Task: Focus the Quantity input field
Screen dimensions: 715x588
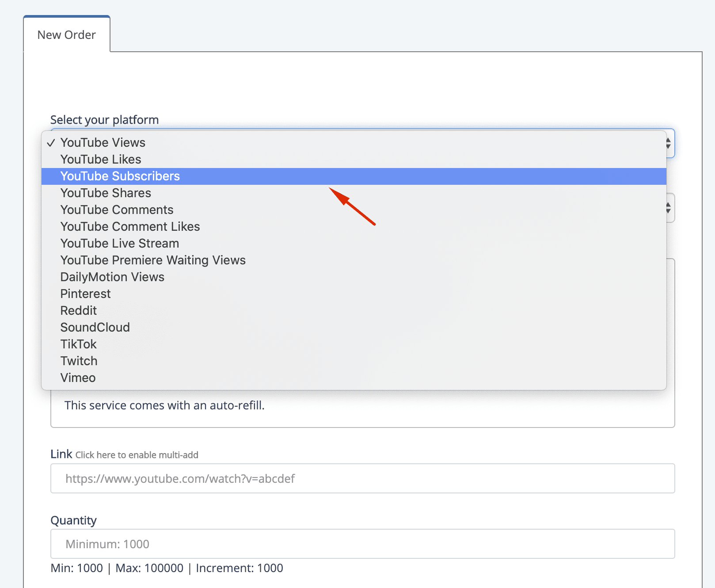Action: tap(363, 544)
